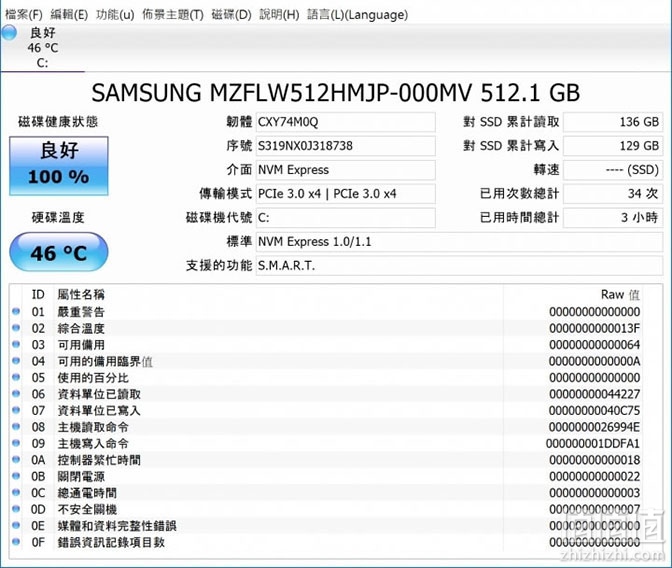Select the 媒體和資料完整性錯誤 attribute row name
The image size is (672, 568).
coord(117,526)
